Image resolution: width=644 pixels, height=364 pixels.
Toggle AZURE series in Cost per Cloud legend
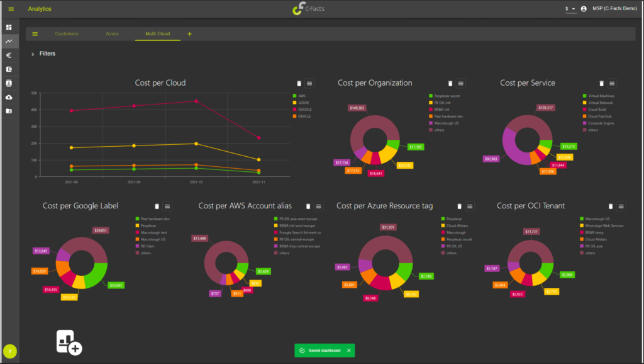(x=301, y=103)
